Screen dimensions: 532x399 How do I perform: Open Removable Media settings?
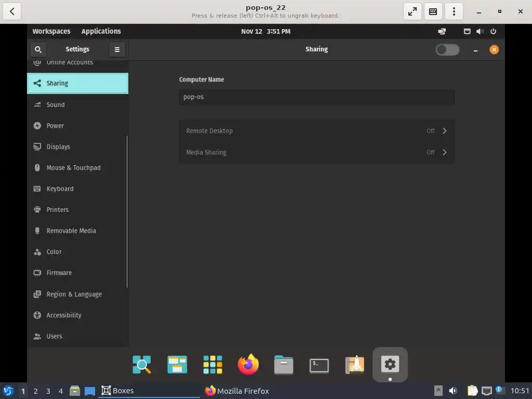(x=78, y=231)
